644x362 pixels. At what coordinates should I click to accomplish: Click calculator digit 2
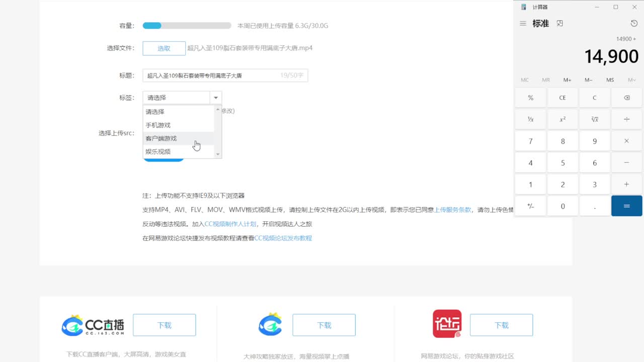(562, 185)
